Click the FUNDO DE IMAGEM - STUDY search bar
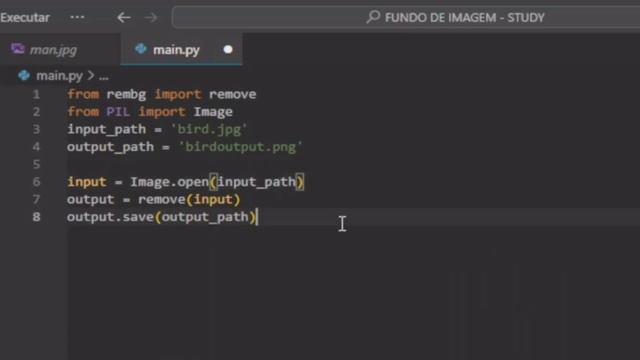 406,18
